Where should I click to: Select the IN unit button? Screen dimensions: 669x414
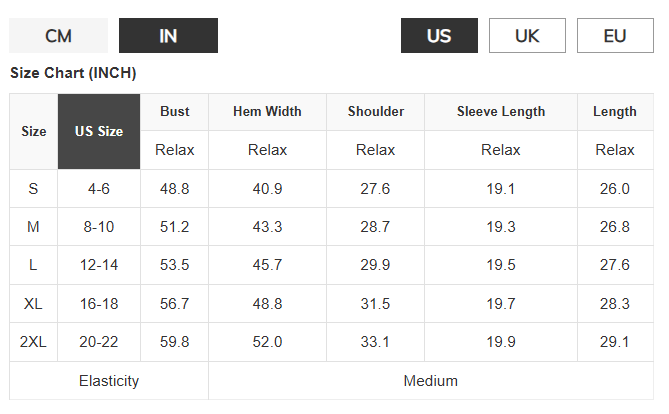tap(168, 36)
